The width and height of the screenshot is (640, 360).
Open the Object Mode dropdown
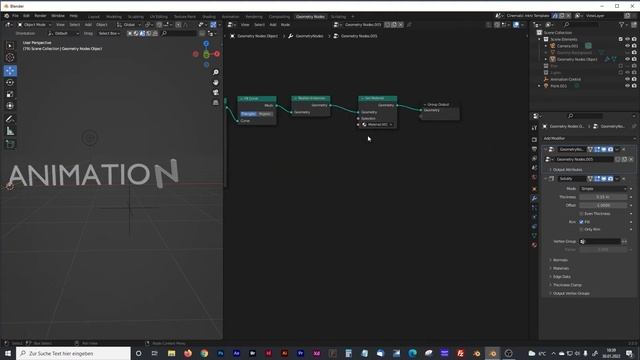tap(34, 25)
